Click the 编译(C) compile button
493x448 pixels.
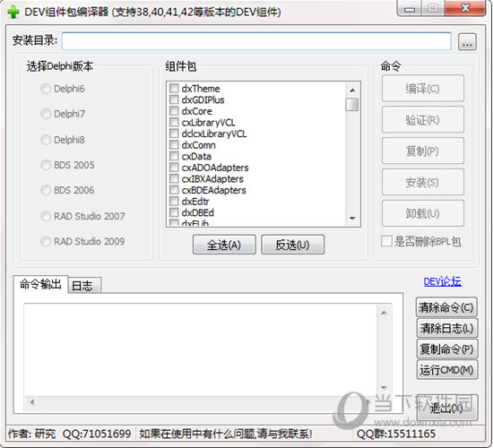pyautogui.click(x=422, y=89)
